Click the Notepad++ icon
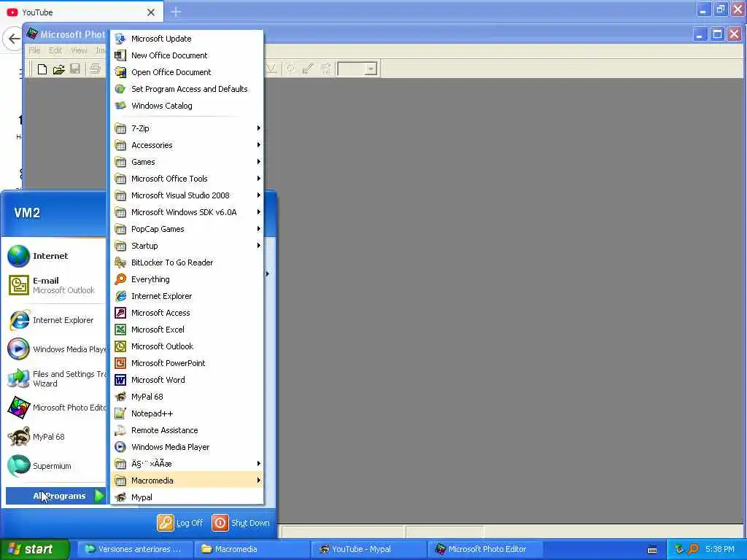This screenshot has width=747, height=560. pos(120,413)
